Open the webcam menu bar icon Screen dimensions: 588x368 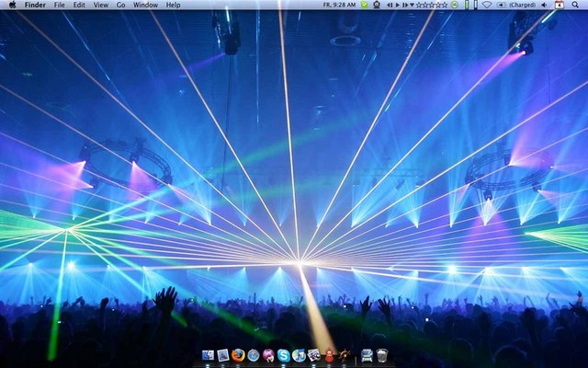(x=377, y=5)
